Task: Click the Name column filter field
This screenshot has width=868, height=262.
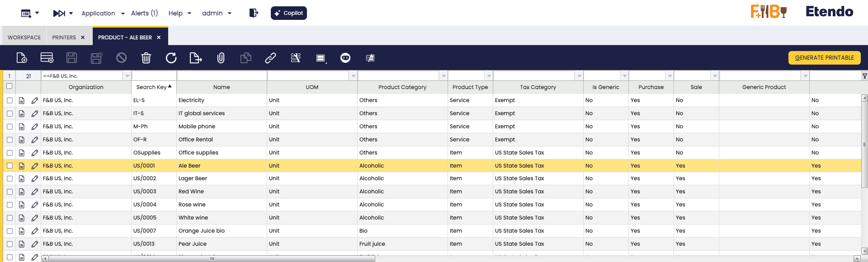Action: coord(222,76)
